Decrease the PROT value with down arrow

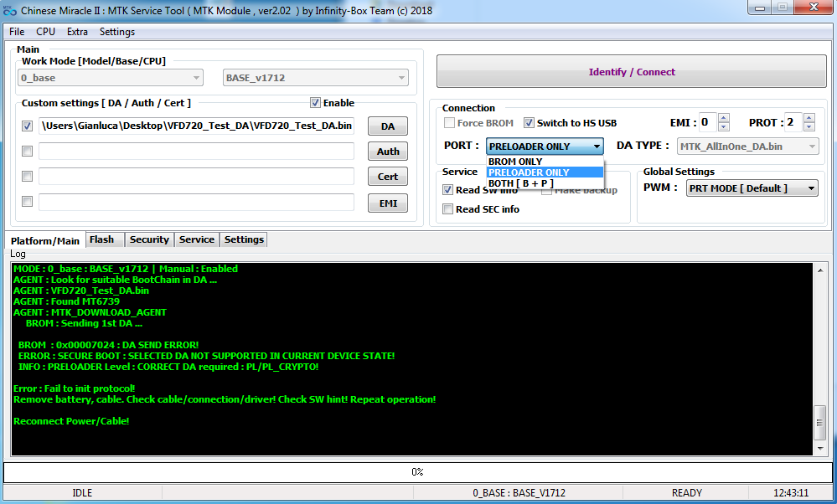[809, 127]
